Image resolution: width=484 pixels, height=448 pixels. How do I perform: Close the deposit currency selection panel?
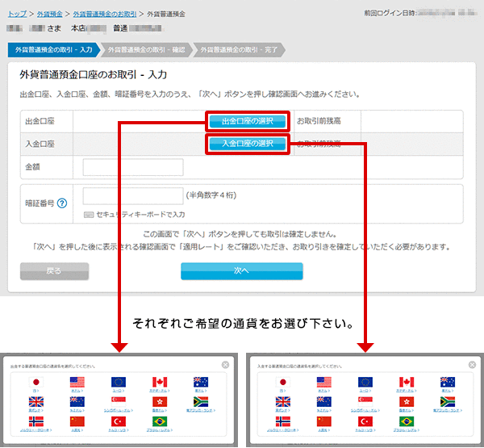pyautogui.click(x=472, y=365)
